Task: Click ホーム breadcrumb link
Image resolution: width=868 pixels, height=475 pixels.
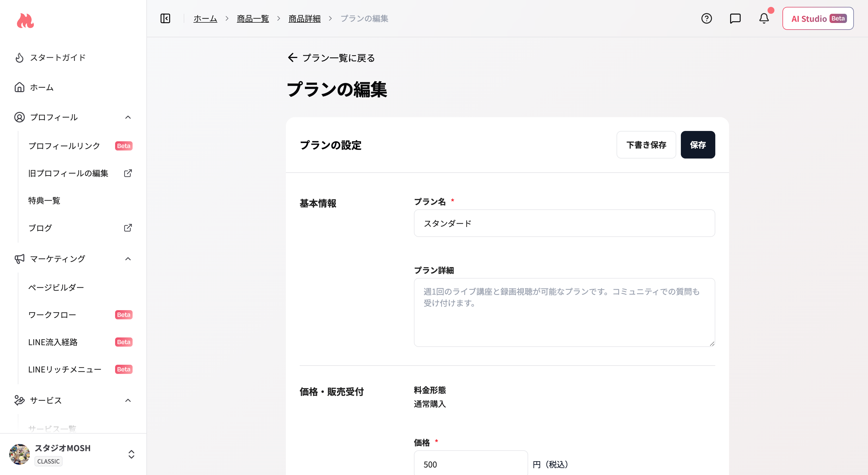Action: coord(205,19)
